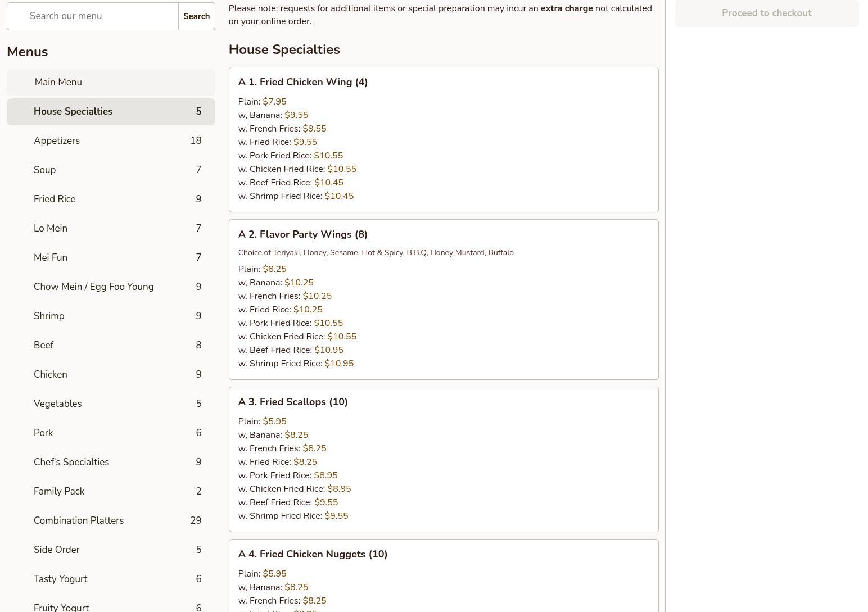
Task: Select Lo Mein in sidebar
Action: 111,229
